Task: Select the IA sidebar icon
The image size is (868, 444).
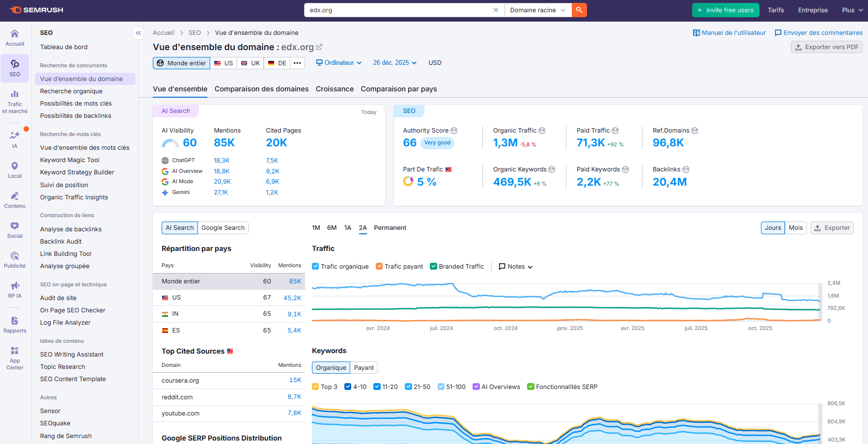Action: coord(15,139)
